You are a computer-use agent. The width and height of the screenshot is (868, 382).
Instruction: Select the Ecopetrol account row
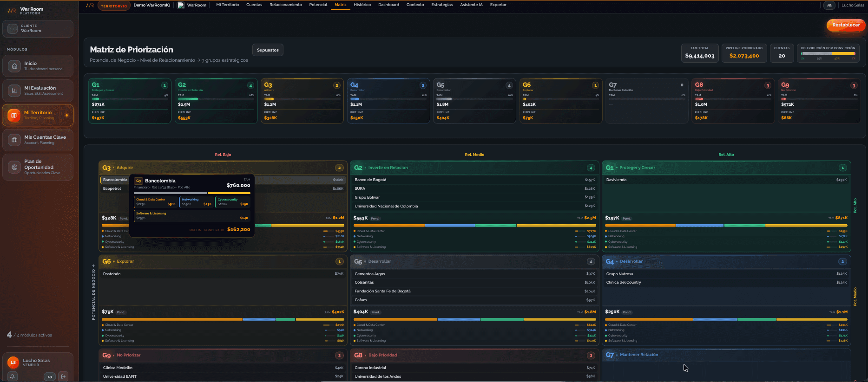(x=223, y=188)
